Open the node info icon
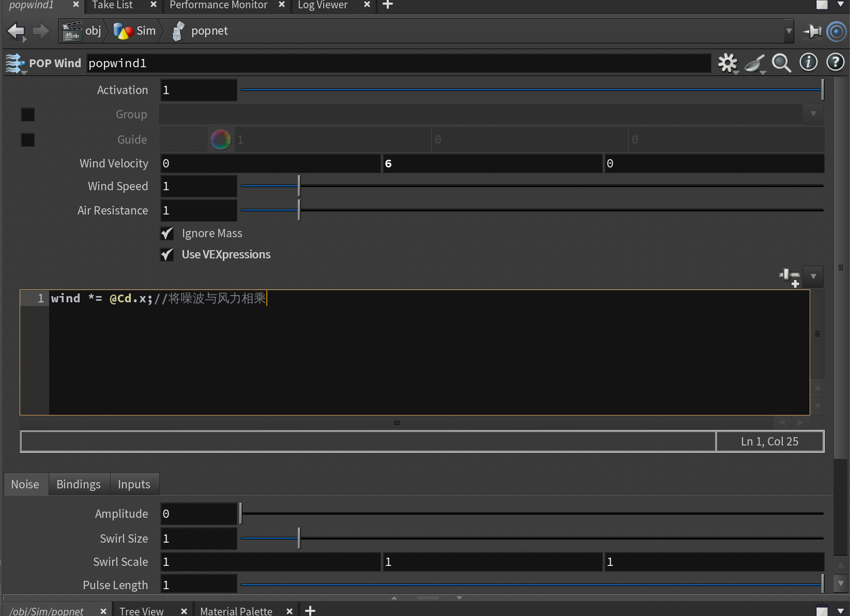The width and height of the screenshot is (850, 616). tap(808, 63)
